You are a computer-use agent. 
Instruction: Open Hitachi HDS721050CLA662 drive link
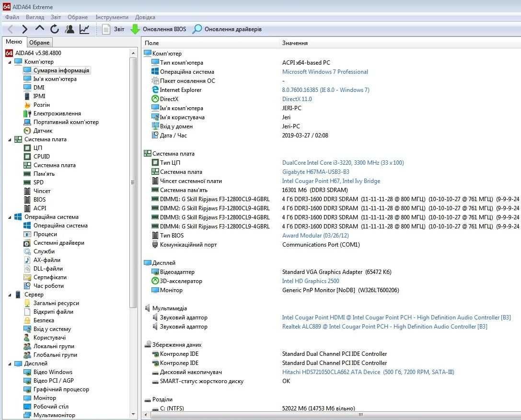click(368, 372)
